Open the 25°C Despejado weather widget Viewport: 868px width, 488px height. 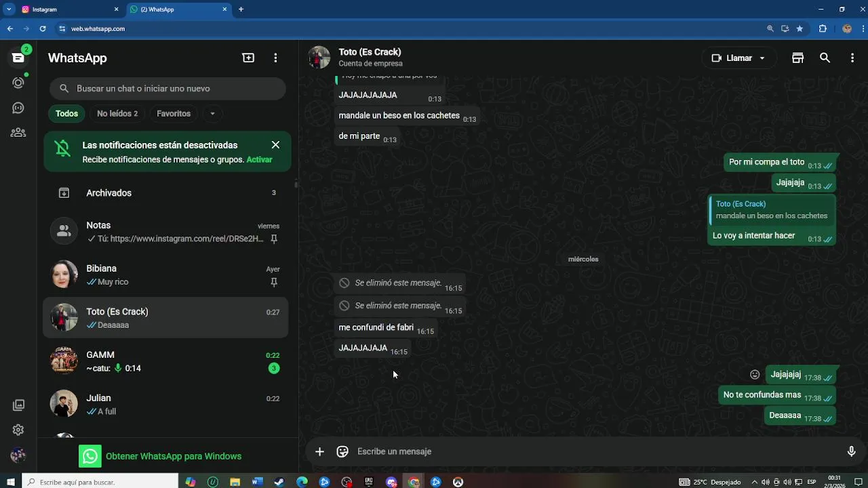tap(710, 482)
